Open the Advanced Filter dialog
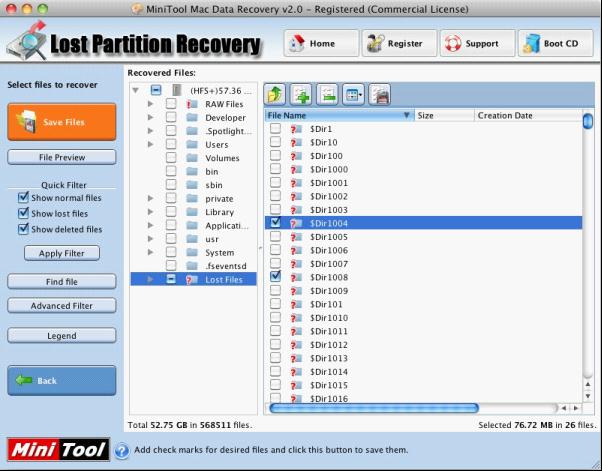Image resolution: width=602 pixels, height=471 pixels. (62, 306)
